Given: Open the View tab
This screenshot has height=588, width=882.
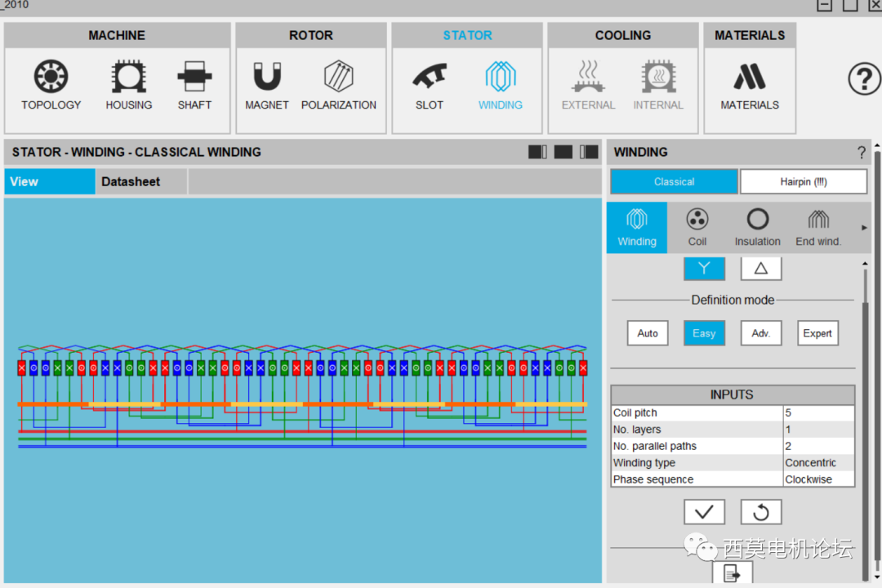Looking at the screenshot, I should [50, 182].
